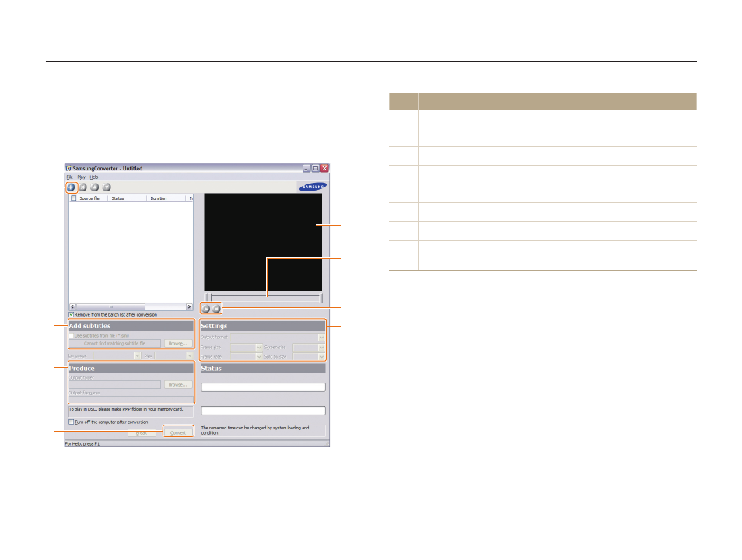742x560 pixels.
Task: Click the 'Cannot find matching subtitle file' field
Action: point(115,343)
